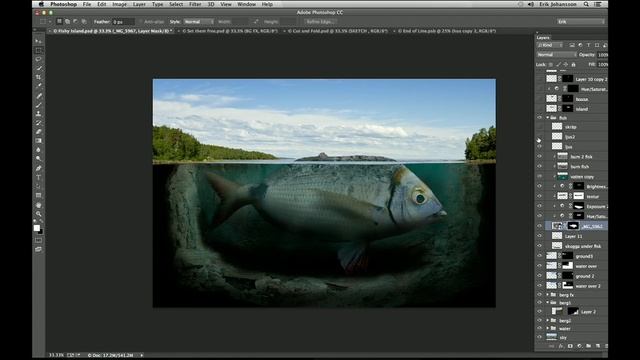Click Intersect with selection icon in options bar

84,21
